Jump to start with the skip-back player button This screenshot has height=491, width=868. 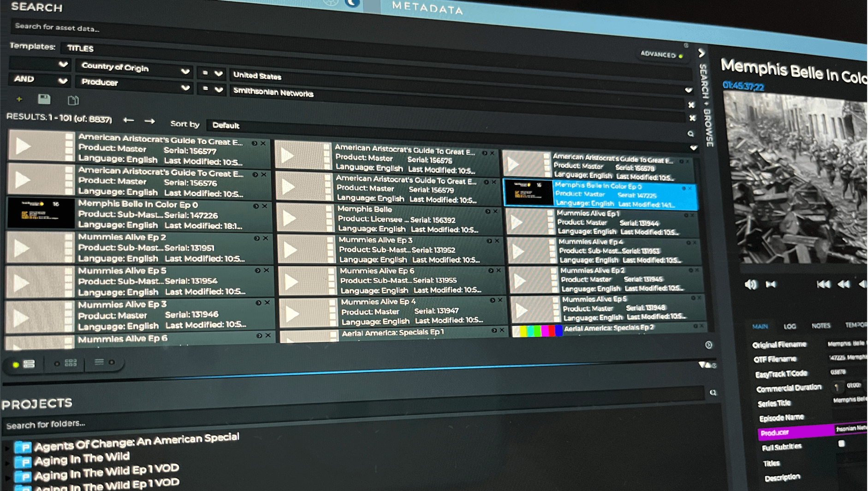(x=823, y=284)
